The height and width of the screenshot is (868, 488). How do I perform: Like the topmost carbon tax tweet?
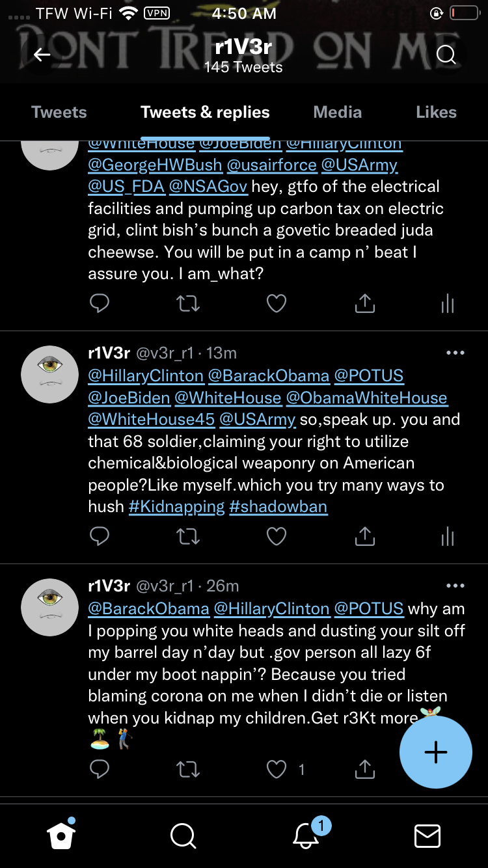coord(277,303)
